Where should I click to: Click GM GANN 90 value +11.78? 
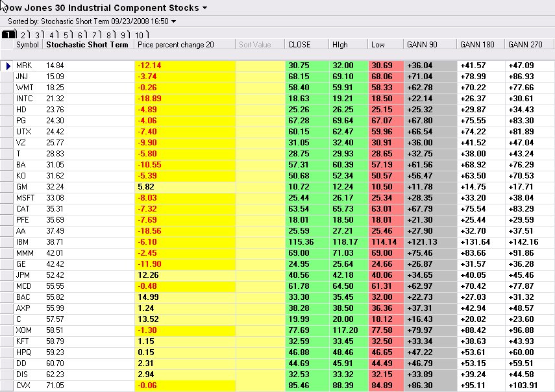tap(420, 187)
